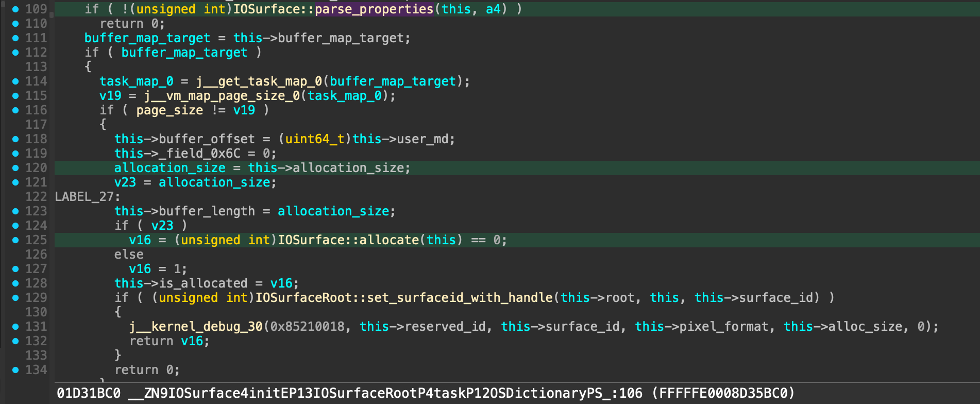Click the gutter dot beside line 125

[15, 240]
